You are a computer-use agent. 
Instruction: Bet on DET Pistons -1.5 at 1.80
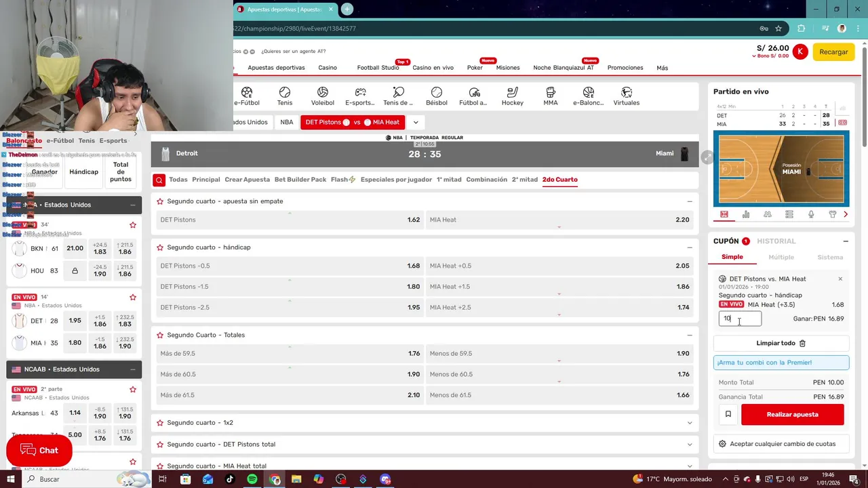tap(290, 287)
